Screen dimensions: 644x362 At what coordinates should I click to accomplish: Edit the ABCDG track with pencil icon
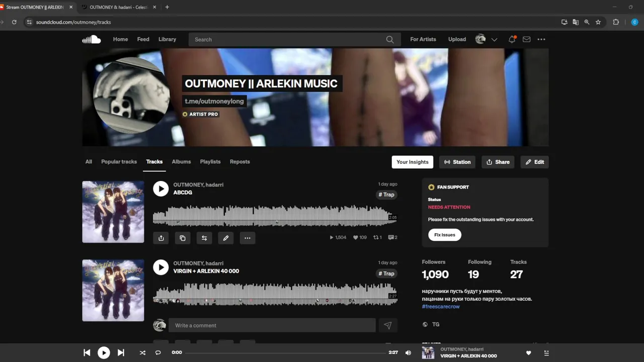(226, 238)
